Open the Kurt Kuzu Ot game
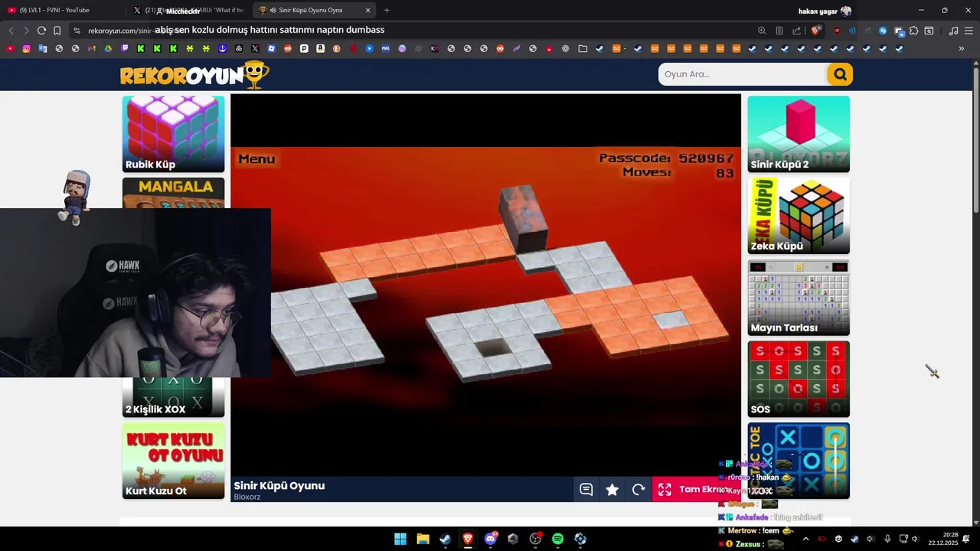This screenshot has height=551, width=980. pos(174,461)
